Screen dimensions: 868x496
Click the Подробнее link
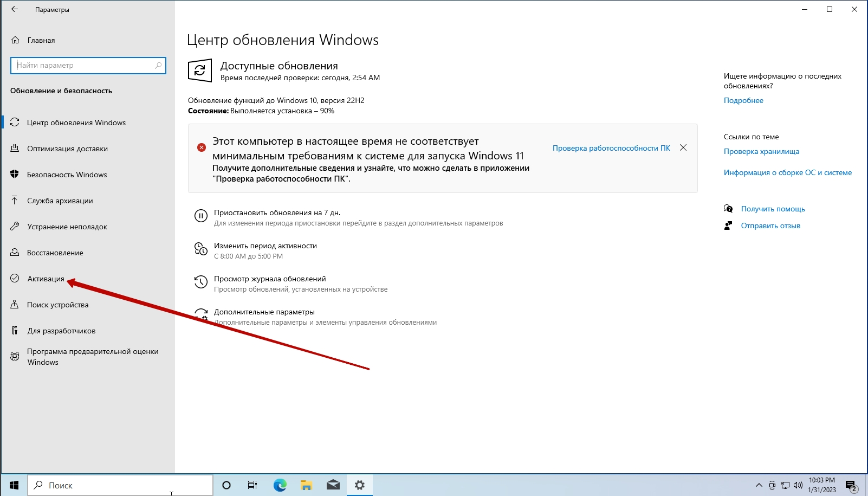point(743,100)
